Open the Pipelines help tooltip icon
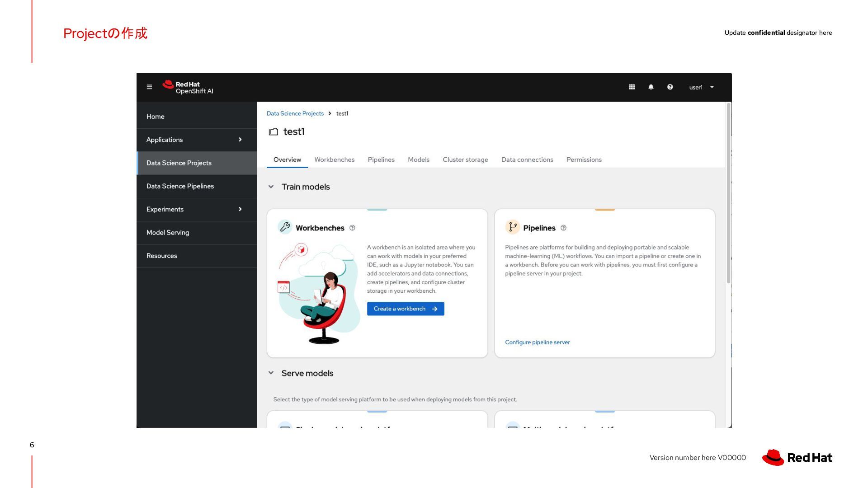Viewport: 868px width, 488px height. 563,228
